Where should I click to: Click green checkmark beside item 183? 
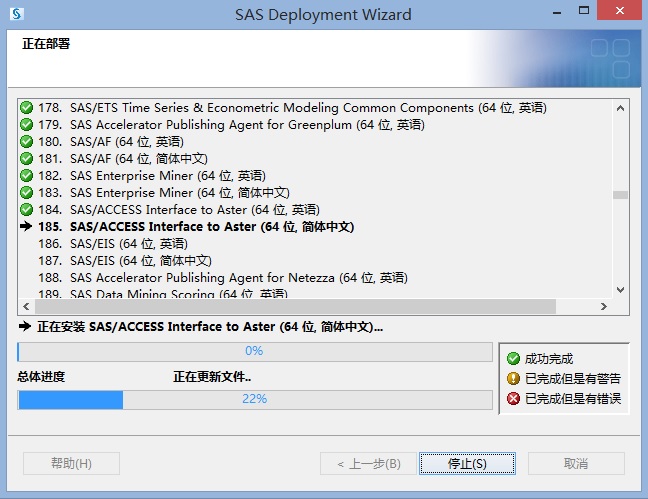(x=26, y=192)
